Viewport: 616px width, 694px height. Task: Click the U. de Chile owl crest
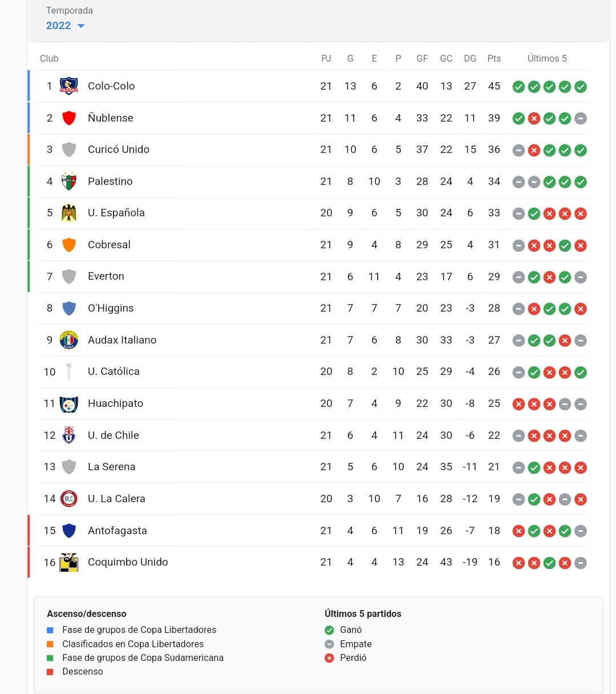coord(69,435)
